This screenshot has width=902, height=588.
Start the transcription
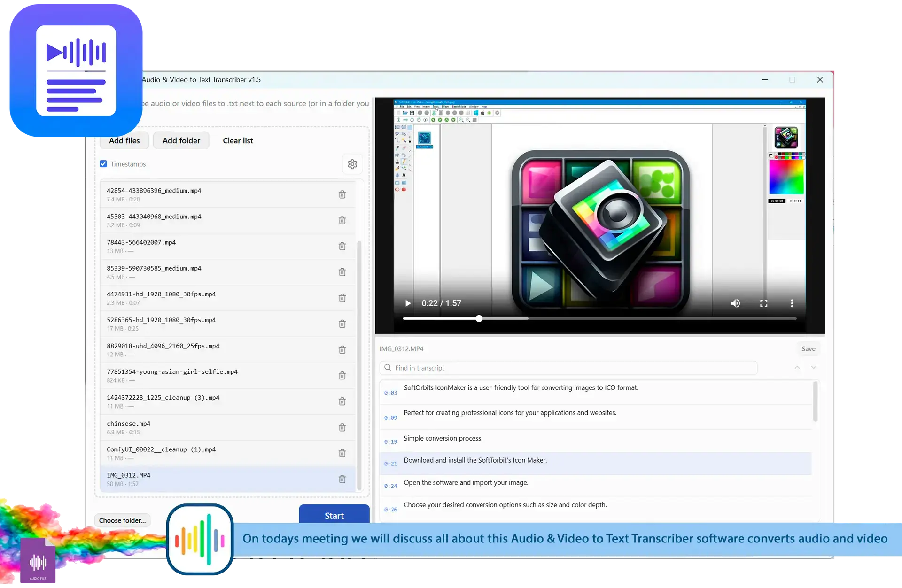(334, 515)
